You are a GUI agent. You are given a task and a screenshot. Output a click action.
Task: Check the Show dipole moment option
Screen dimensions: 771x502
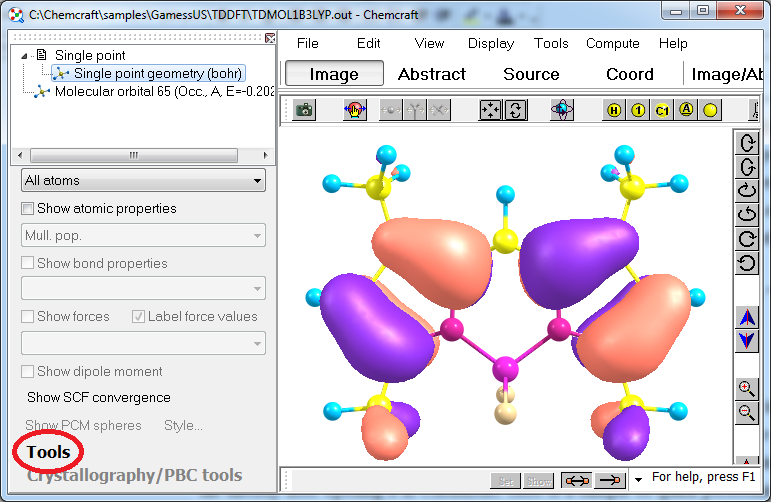28,372
